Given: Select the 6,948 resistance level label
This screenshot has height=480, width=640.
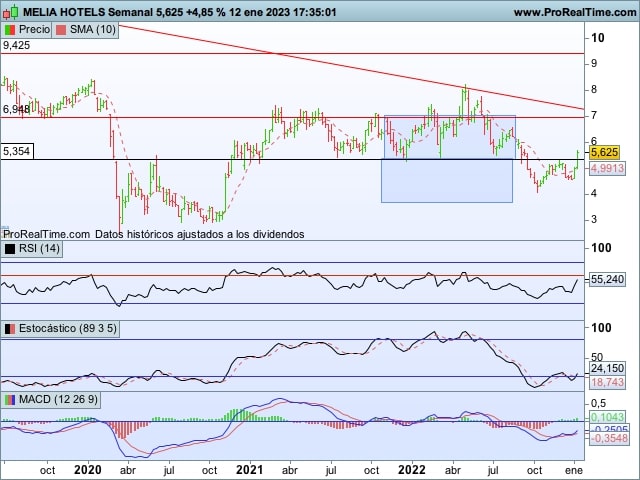Looking at the screenshot, I should [x=16, y=109].
